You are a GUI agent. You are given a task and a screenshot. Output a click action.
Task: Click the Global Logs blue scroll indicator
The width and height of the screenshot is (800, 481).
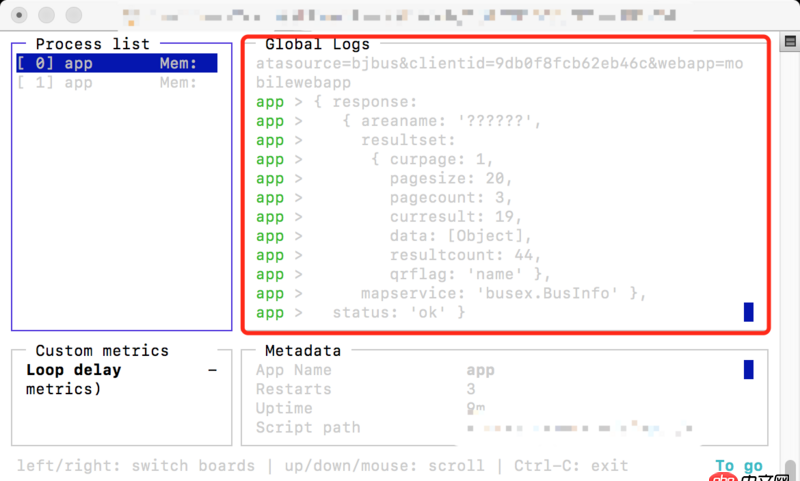pos(748,312)
